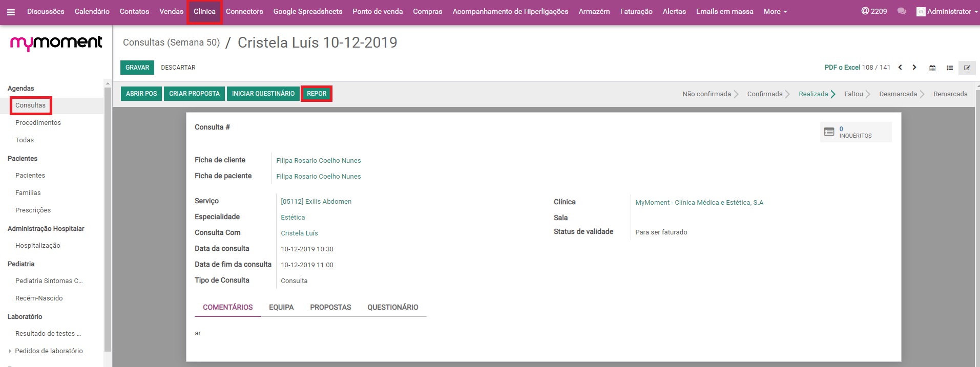Go to next record arrow
The width and height of the screenshot is (980, 367).
pyautogui.click(x=914, y=68)
